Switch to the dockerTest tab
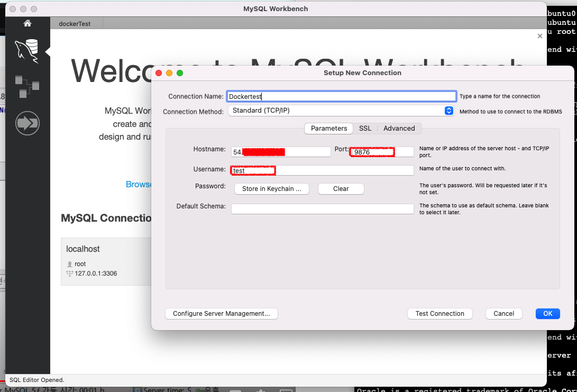Viewport: 577px width, 392px height. click(75, 24)
